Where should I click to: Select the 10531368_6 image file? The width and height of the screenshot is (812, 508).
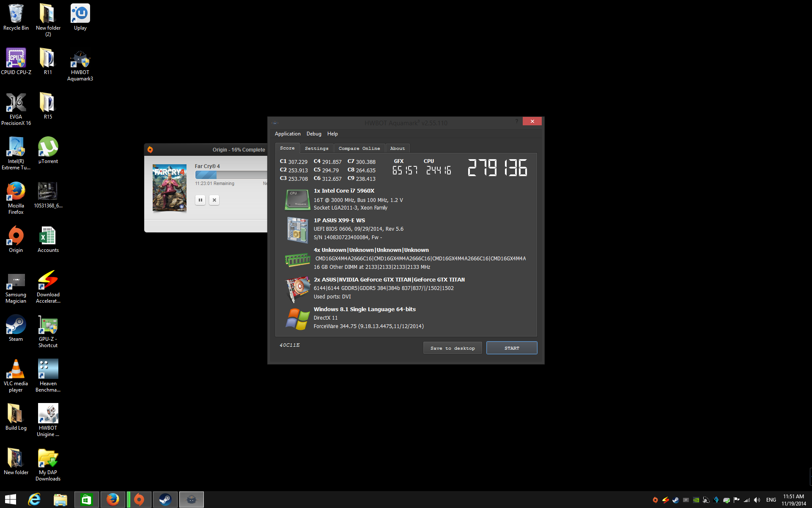(x=48, y=195)
